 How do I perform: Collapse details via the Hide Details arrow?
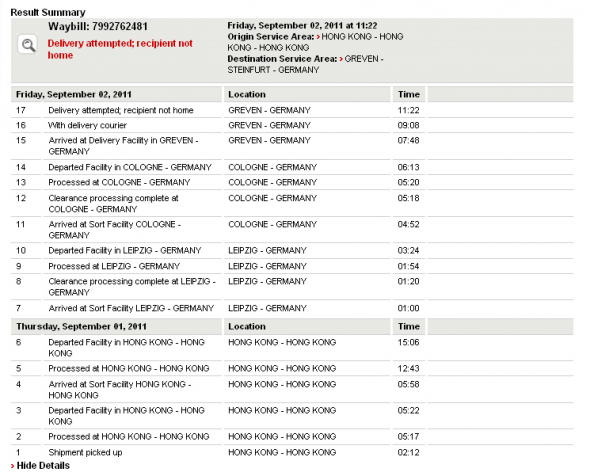click(x=13, y=466)
